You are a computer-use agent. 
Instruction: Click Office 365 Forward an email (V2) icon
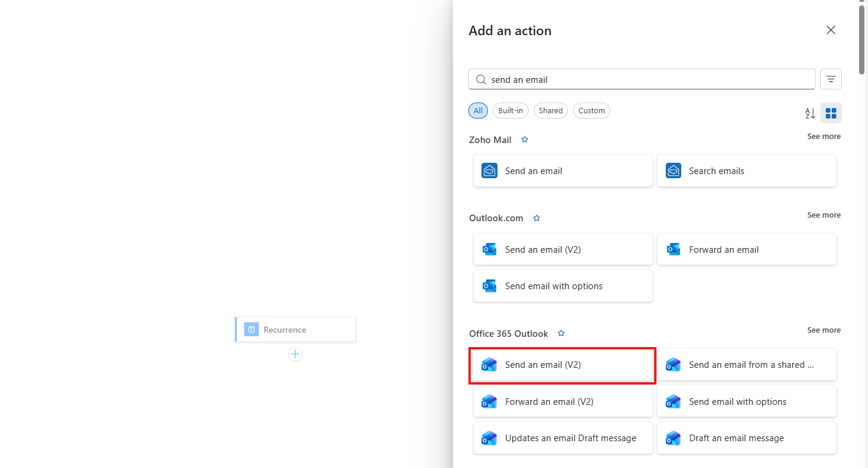pos(490,402)
